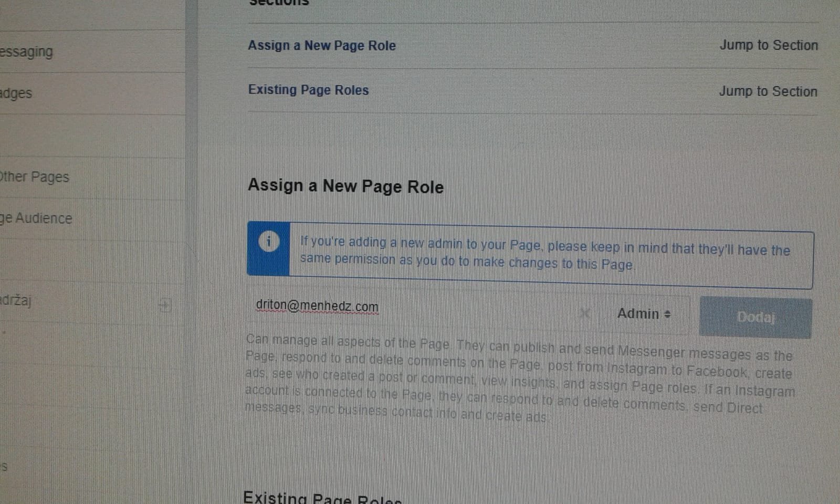Screen dimensions: 840x504
Task: Open the Admin role dropdown
Action: 644,314
